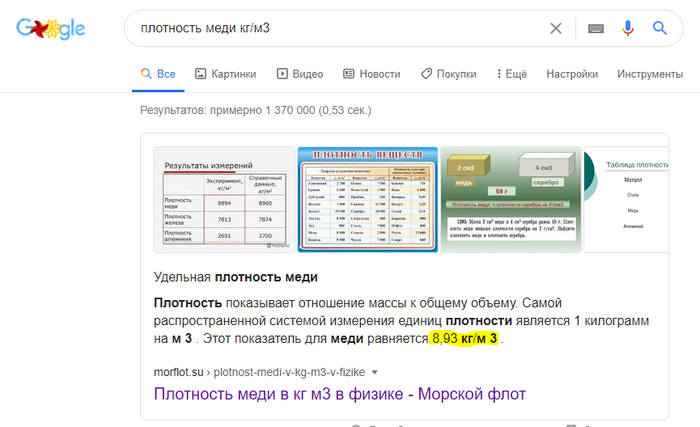Open Настройки search settings
The height and width of the screenshot is (427, 700).
tap(572, 74)
